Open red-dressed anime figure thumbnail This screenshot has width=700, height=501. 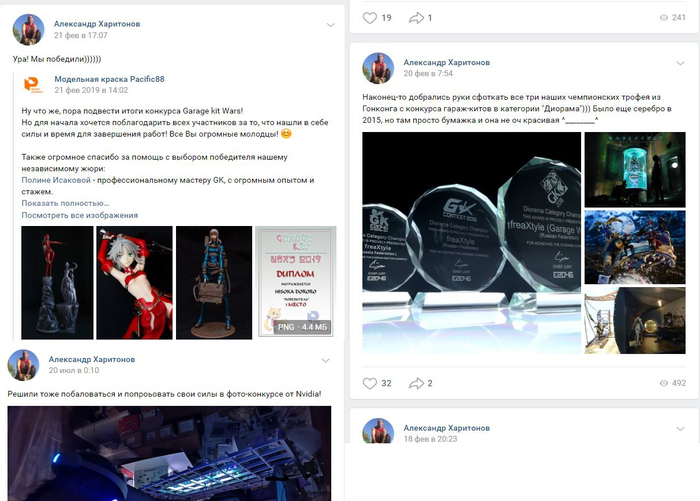[x=134, y=283]
